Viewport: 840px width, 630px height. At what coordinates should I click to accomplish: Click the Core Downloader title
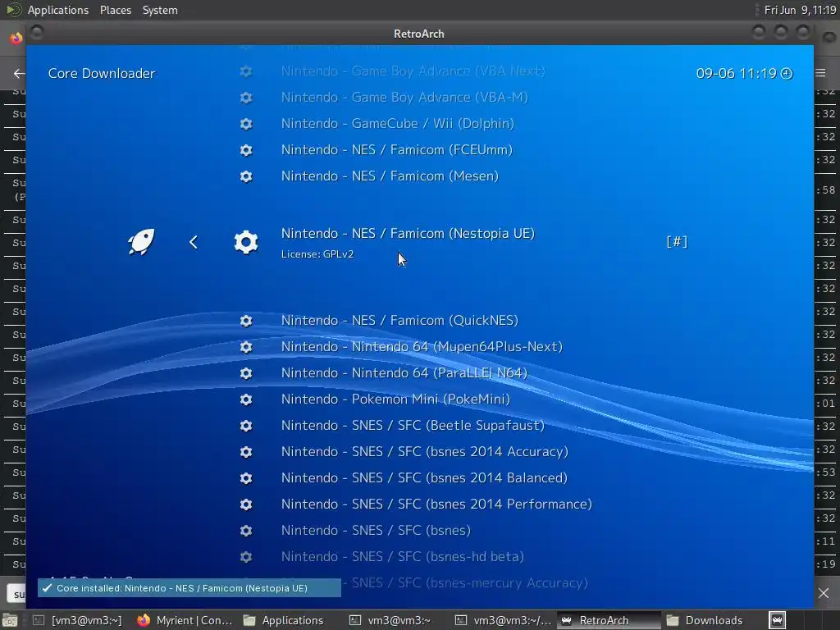coord(102,73)
